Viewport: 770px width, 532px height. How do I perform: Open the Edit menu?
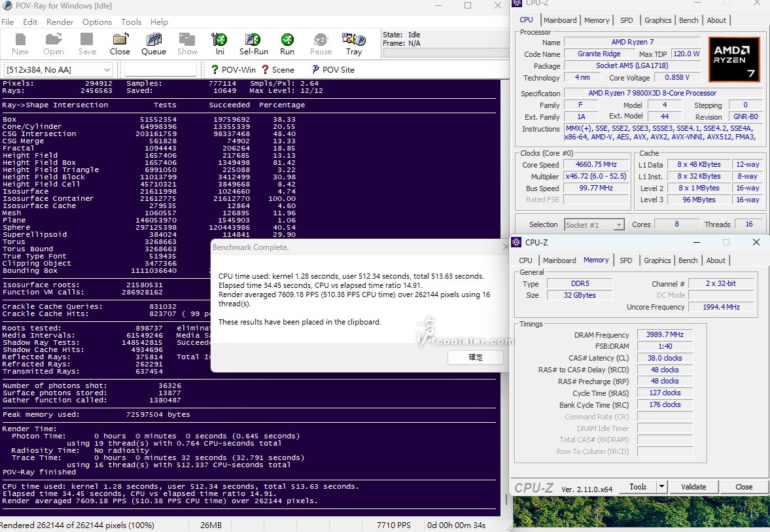(30, 22)
